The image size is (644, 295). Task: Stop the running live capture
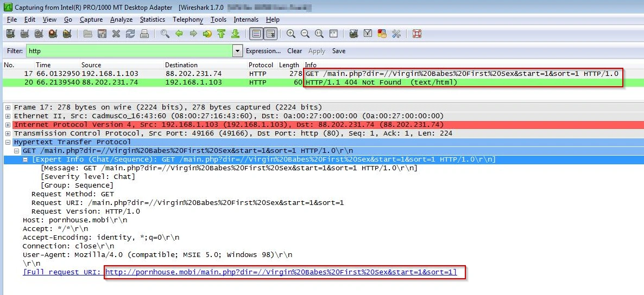53,34
